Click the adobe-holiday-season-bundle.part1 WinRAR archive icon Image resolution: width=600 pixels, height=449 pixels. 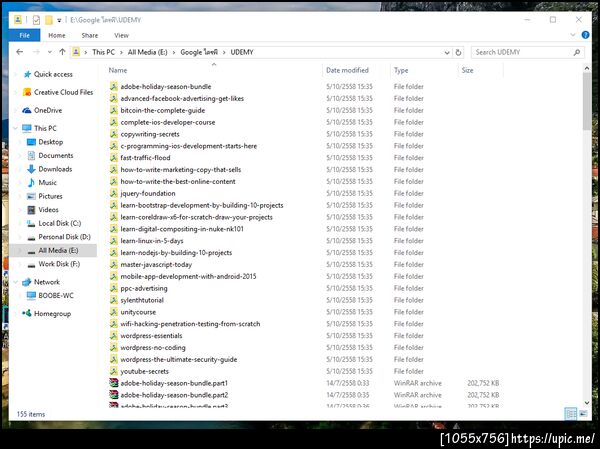pos(114,383)
